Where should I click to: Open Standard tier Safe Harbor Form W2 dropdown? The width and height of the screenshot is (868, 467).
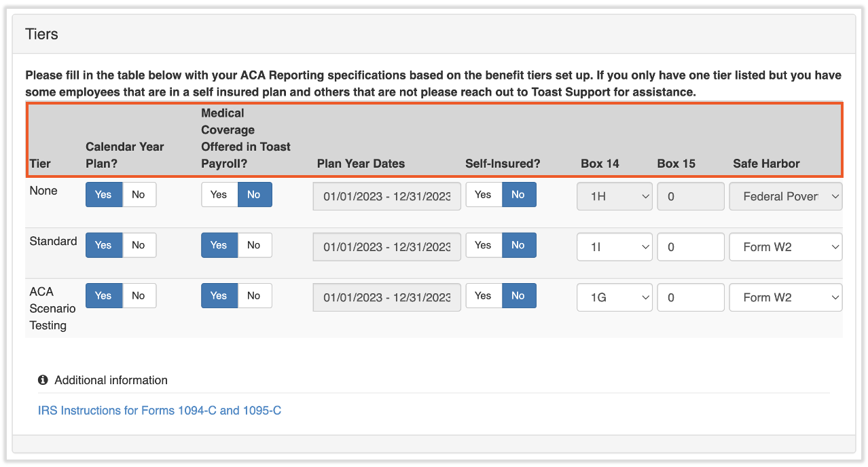pyautogui.click(x=785, y=247)
